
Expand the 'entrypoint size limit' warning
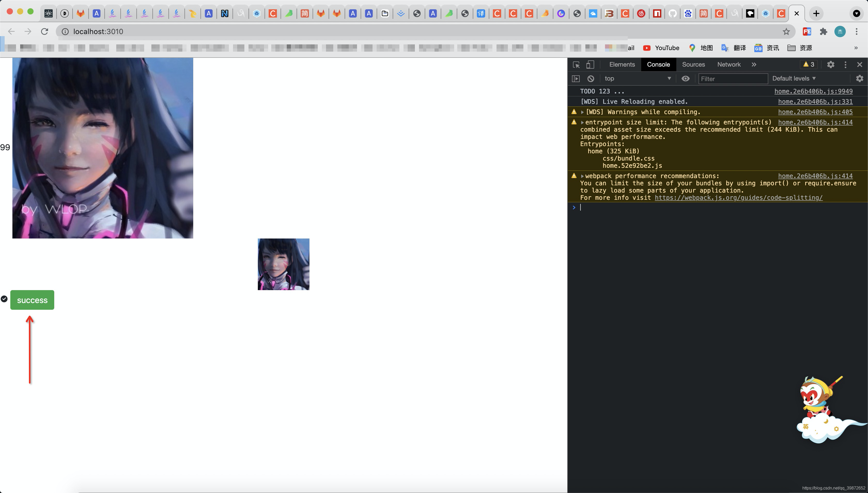[582, 122]
